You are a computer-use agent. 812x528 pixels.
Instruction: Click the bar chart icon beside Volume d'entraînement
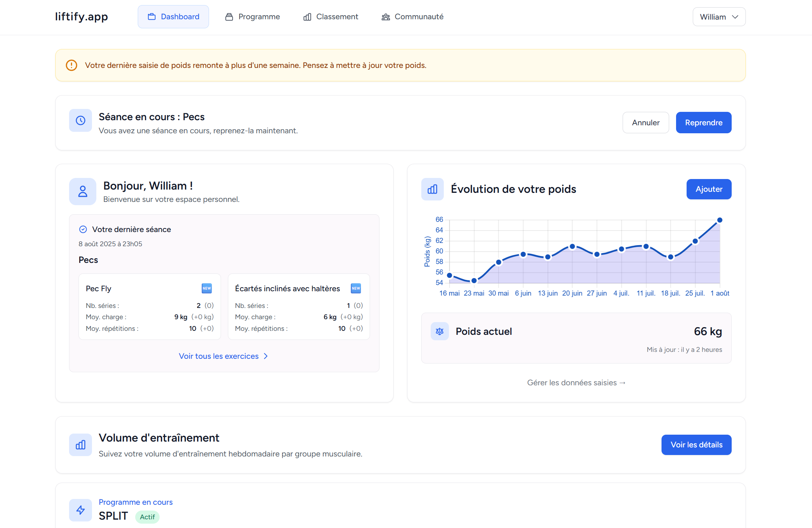click(x=80, y=444)
